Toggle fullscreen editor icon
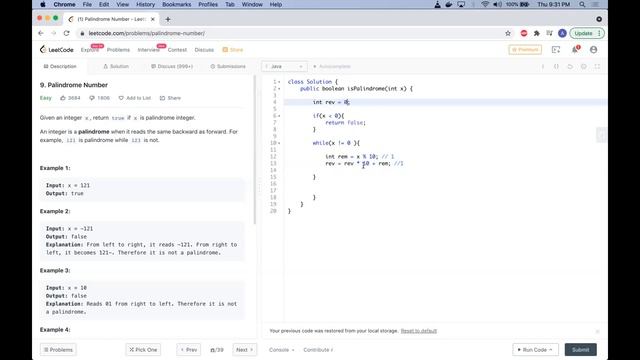The image size is (640, 360). (x=597, y=67)
